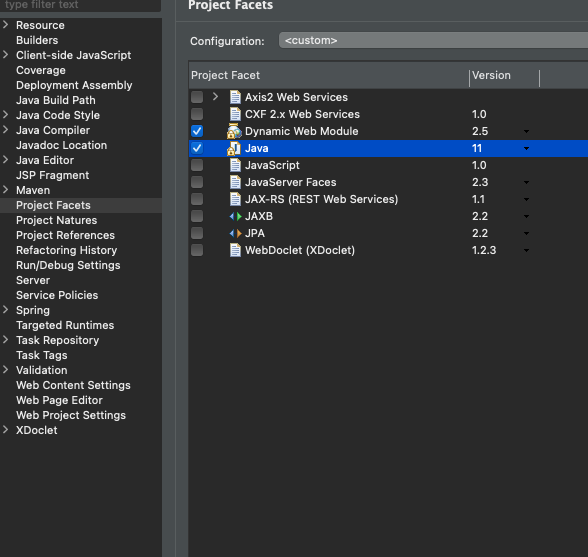Viewport: 588px width, 557px height.
Task: Check the JAX-RS (REST Web Services) checkbox
Action: coord(197,199)
